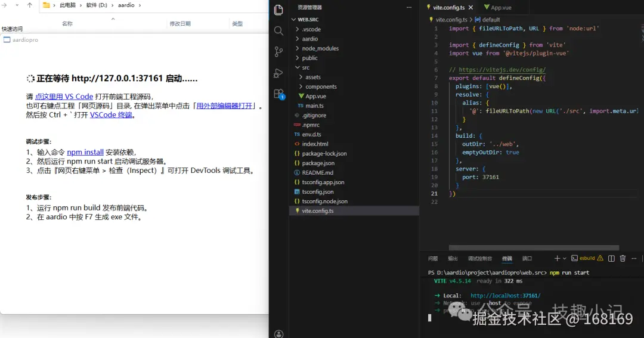
Task: Expand the public folder
Action: [309, 58]
